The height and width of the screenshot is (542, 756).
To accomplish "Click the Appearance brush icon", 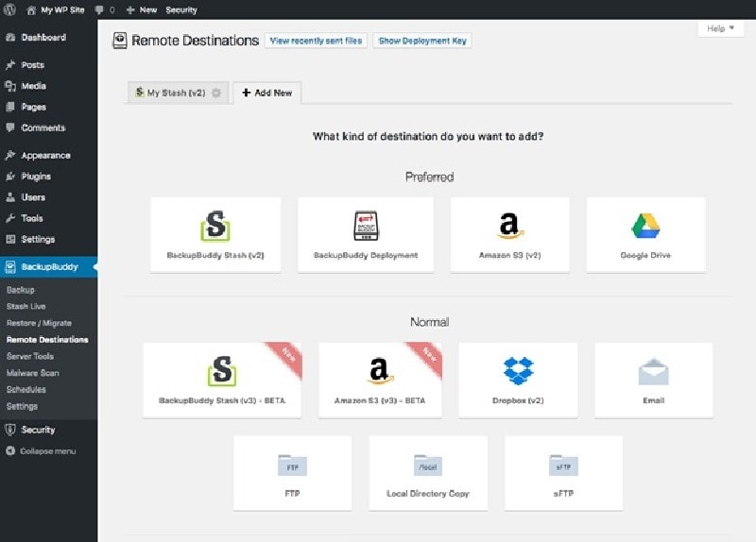I will coord(10,155).
